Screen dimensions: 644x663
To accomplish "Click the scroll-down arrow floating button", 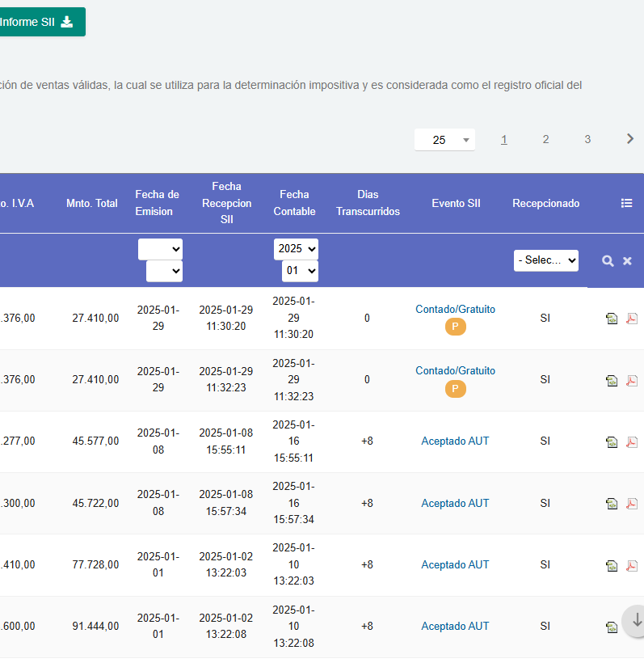I will [636, 620].
